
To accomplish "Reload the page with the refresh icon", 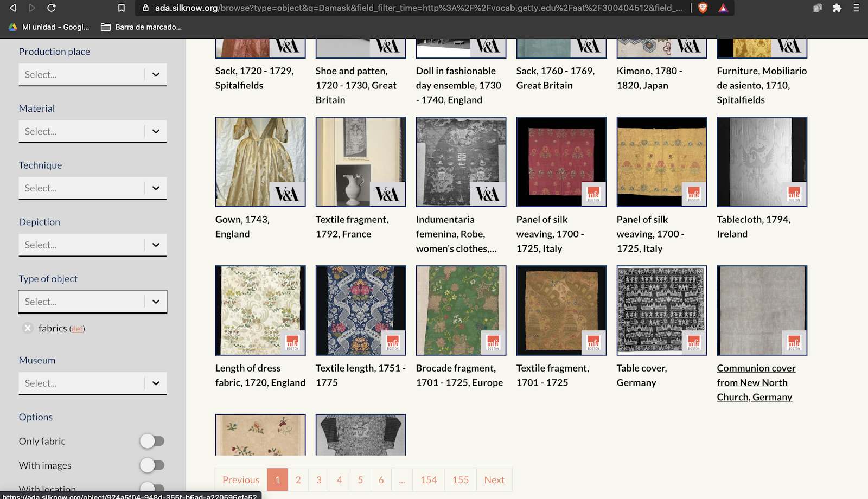I will [x=52, y=8].
